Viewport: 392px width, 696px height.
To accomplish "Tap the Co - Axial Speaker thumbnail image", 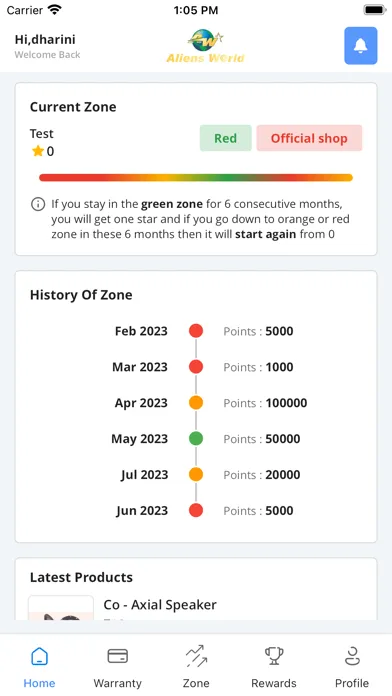I will coord(61,608).
